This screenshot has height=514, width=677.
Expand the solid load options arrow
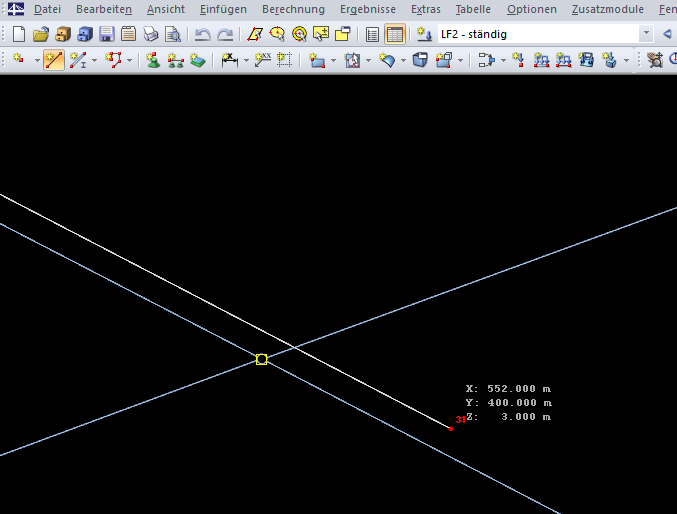tap(626, 60)
